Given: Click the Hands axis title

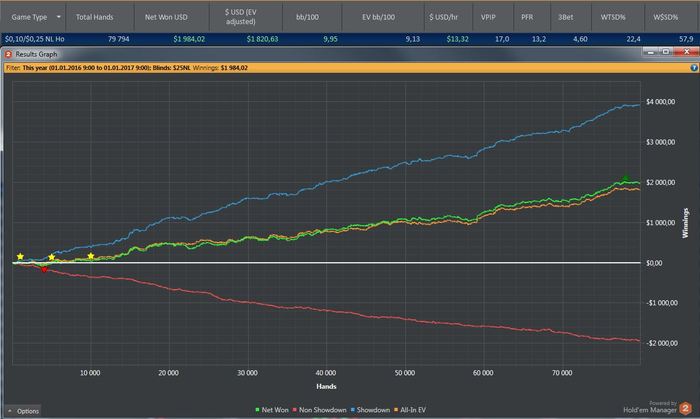Looking at the screenshot, I should click(x=326, y=386).
